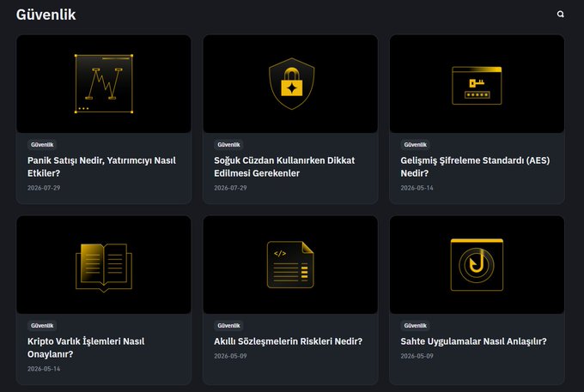
Task: Click Güvenlik tag on Akıllı Sözleşmelerin card
Action: [x=228, y=325]
